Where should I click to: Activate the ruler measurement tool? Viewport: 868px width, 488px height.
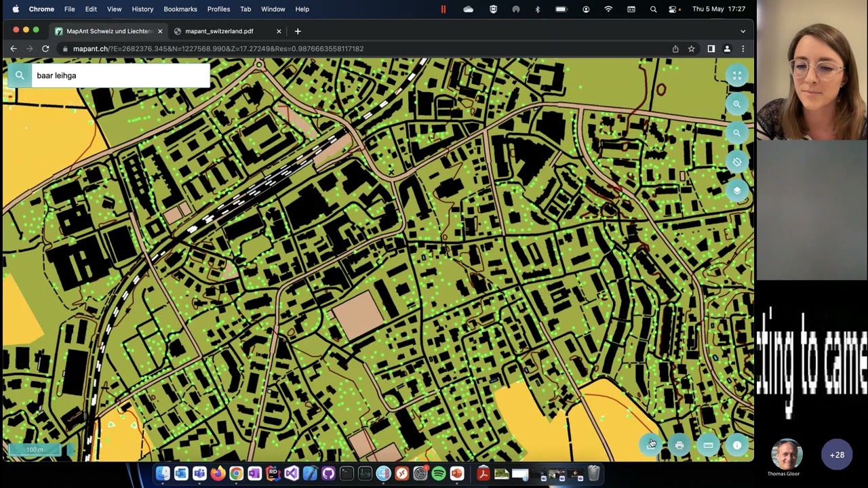point(709,445)
